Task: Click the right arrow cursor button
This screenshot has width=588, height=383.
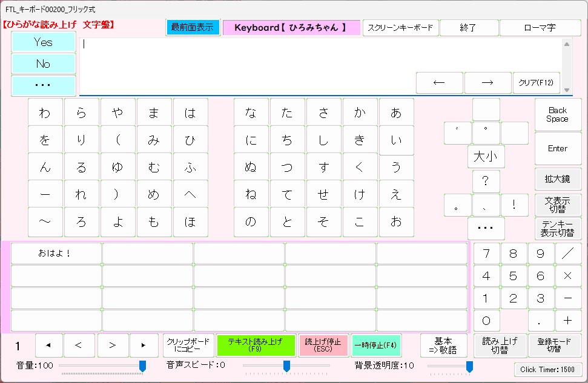Action: pos(487,83)
